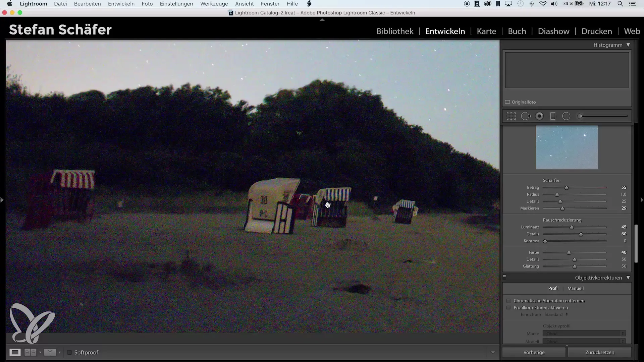Screen dimensions: 644x362
Task: Switch to the Bibliothek module
Action: (395, 31)
